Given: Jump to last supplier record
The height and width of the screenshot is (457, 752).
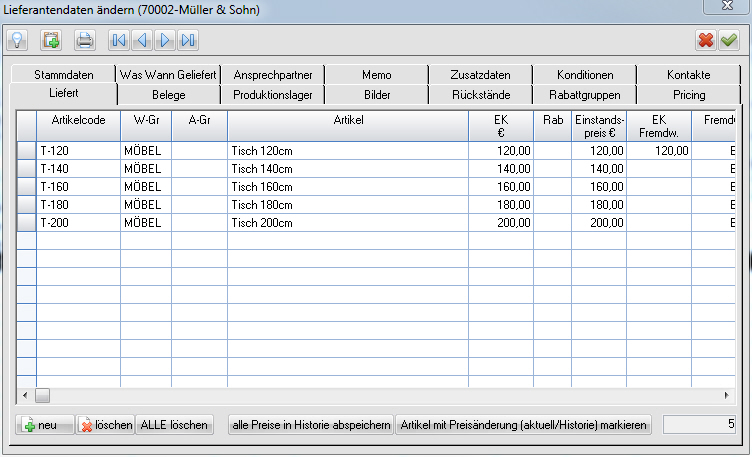Looking at the screenshot, I should [188, 40].
